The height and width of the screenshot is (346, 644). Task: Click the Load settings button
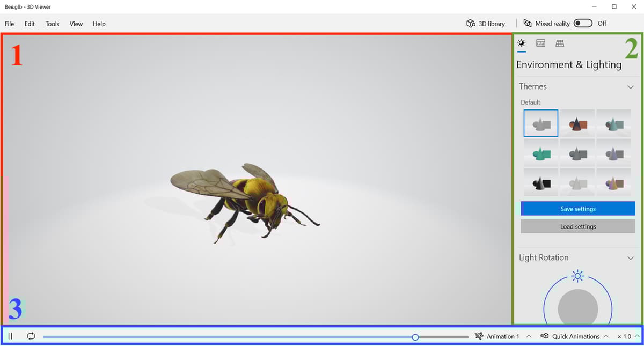point(578,226)
